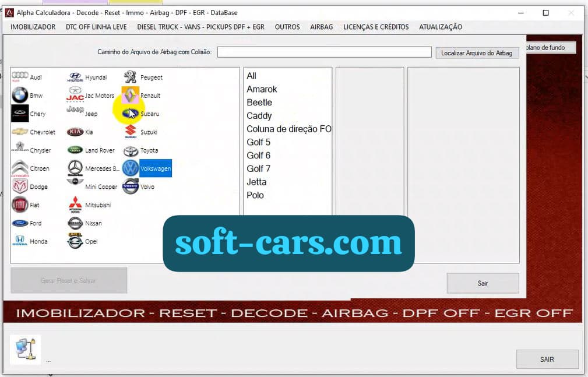Open the AIRBAG menu
Screen dimensions: 588x377
tap(321, 27)
